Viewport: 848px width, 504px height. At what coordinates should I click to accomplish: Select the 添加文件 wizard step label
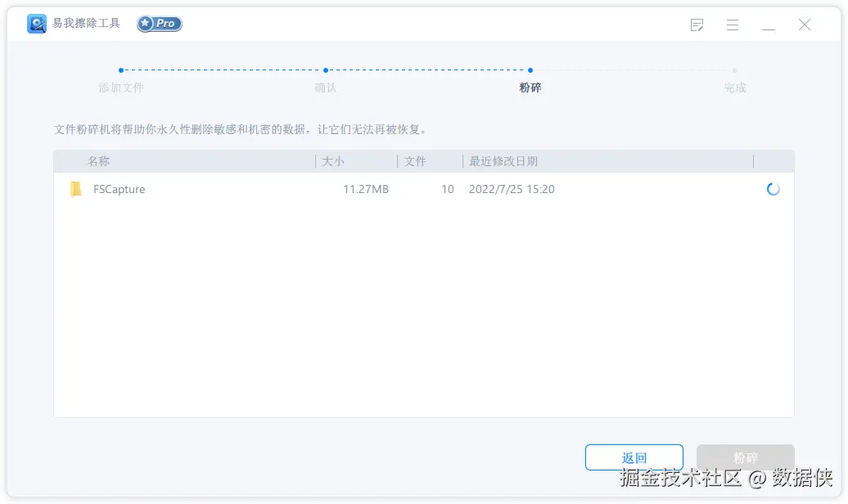coord(120,88)
